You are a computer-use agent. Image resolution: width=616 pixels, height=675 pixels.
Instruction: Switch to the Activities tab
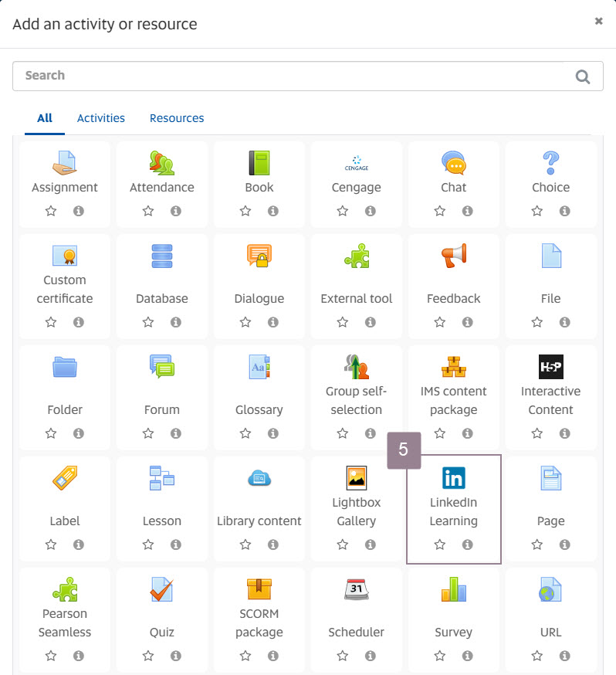coord(100,118)
